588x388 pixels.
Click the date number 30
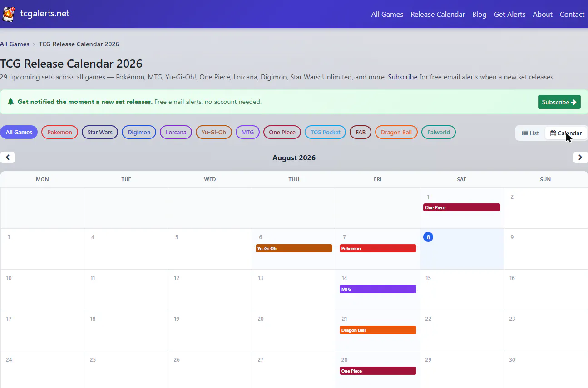[512, 359]
